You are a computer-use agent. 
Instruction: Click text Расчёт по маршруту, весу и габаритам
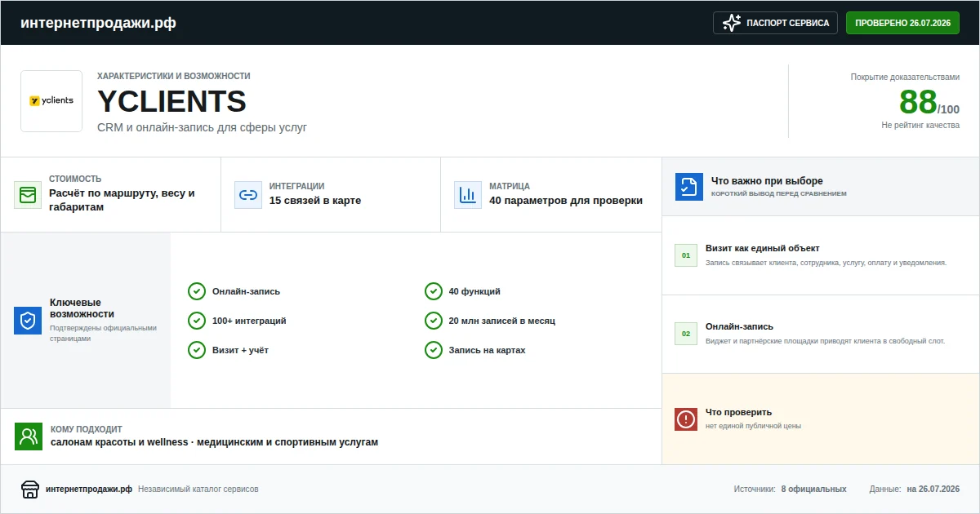[x=122, y=201]
